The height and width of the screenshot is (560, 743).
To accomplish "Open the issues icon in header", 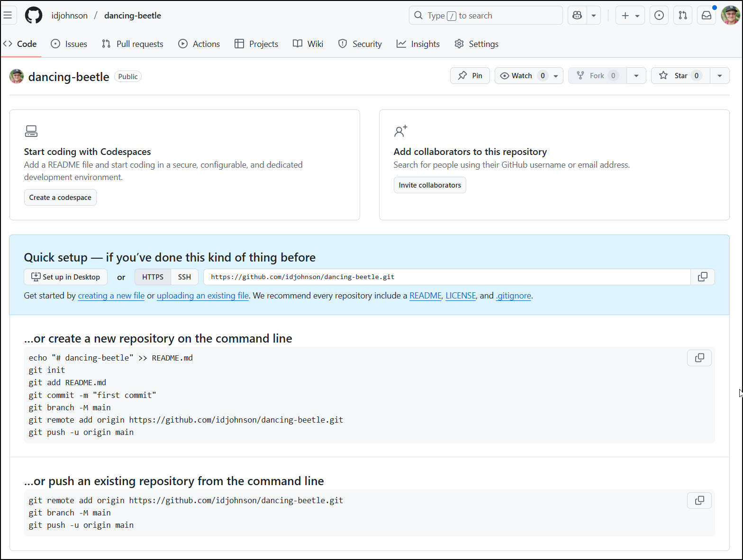I will point(659,16).
